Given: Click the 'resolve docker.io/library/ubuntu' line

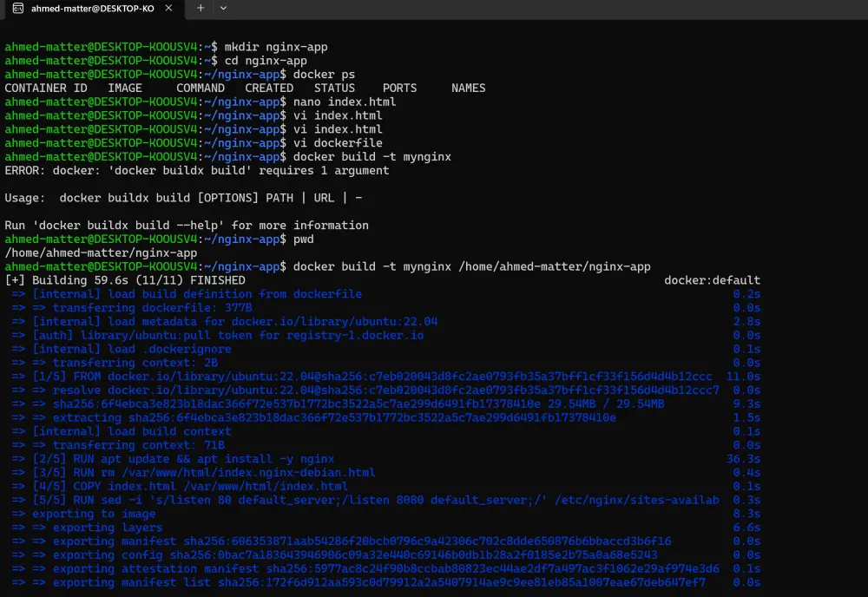Looking at the screenshot, I should (x=365, y=390).
